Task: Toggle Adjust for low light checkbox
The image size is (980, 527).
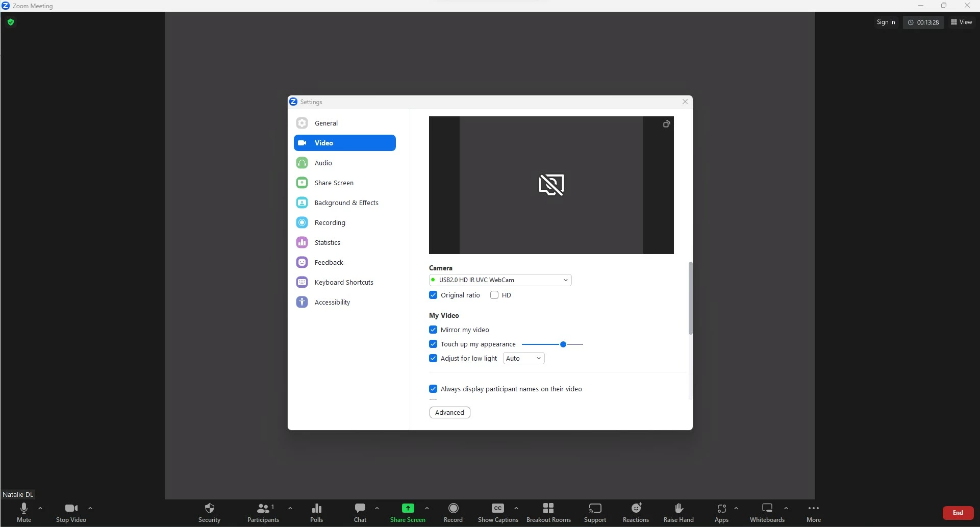Action: pyautogui.click(x=433, y=358)
